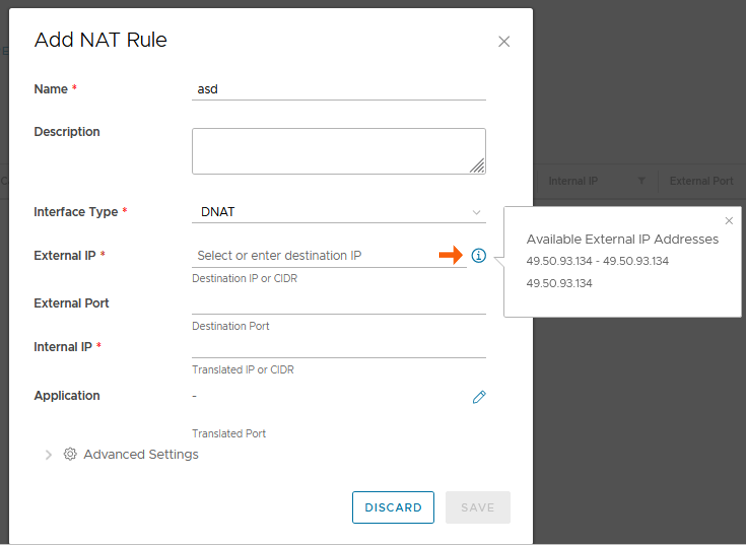Image resolution: width=746 pixels, height=545 pixels.
Task: Click the Translated Port hint text
Action: coord(229,434)
